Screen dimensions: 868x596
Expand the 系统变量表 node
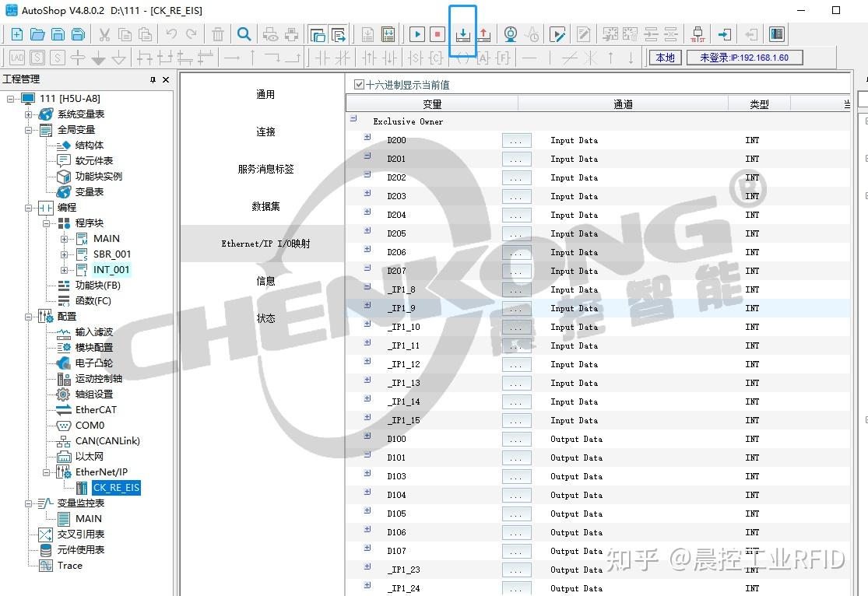pyautogui.click(x=28, y=114)
